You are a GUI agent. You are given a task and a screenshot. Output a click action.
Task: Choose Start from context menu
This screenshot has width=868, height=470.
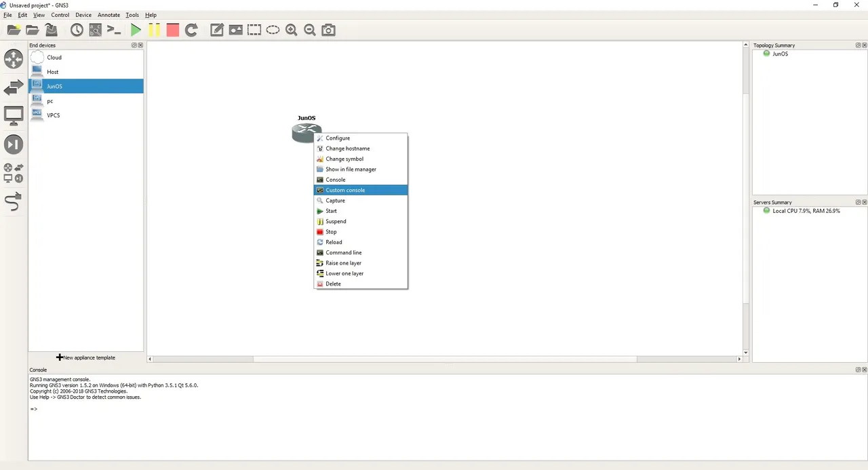click(x=361, y=211)
